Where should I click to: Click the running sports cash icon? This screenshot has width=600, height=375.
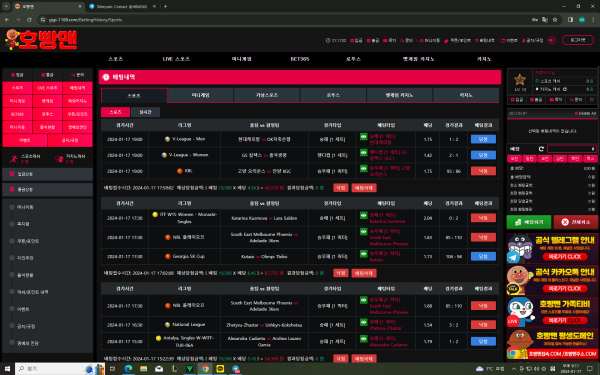13,158
